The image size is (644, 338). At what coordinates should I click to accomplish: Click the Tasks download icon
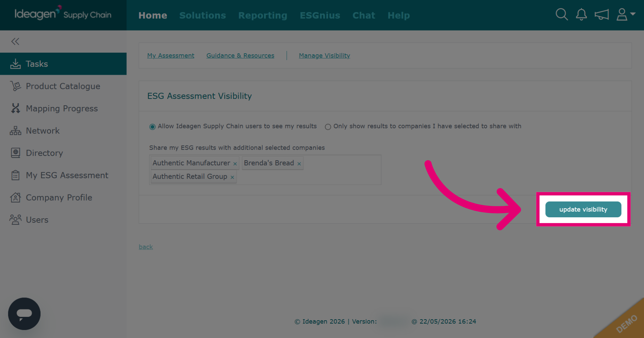[x=15, y=64]
